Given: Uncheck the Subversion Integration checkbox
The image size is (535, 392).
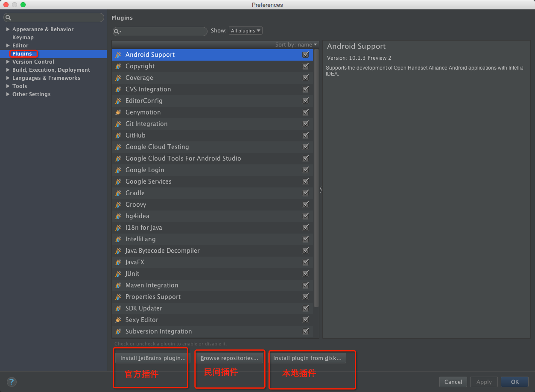Looking at the screenshot, I should (305, 331).
